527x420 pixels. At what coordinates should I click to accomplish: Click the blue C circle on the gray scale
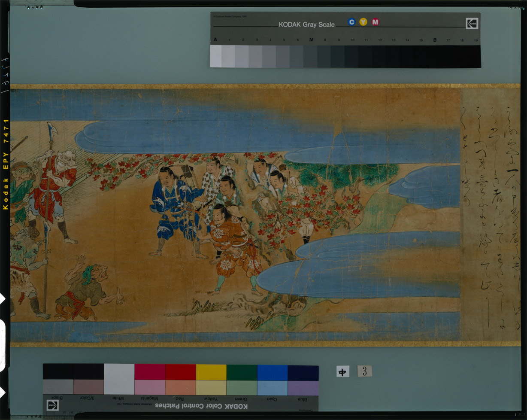click(x=351, y=22)
